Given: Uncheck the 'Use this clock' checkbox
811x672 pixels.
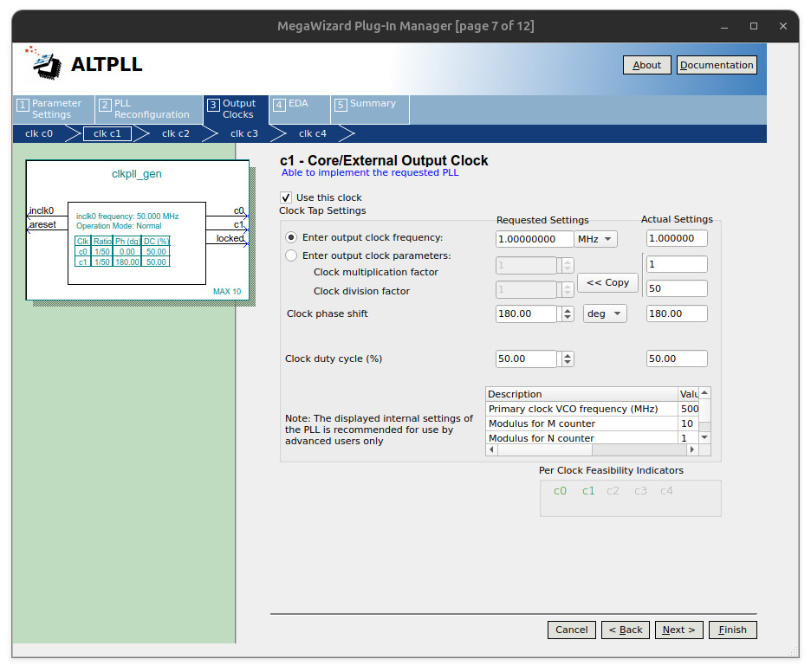Looking at the screenshot, I should click(x=287, y=197).
